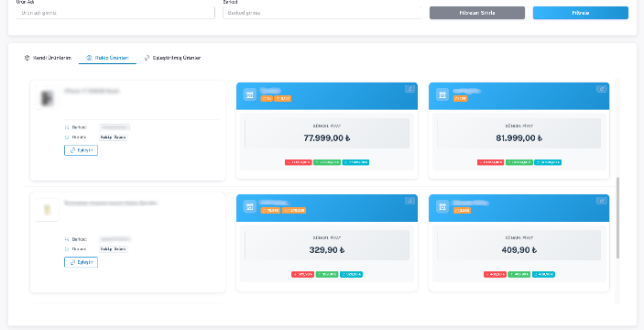Viewport: 644px width, 330px height.
Task: Open external link on the 81.999,00 ₺ card
Action: 601,89
